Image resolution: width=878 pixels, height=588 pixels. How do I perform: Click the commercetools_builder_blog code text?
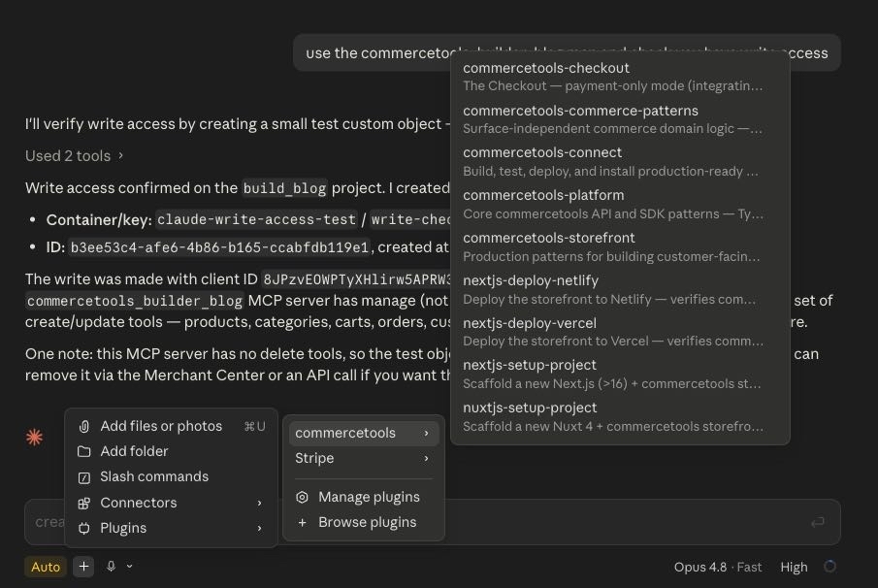[135, 302]
